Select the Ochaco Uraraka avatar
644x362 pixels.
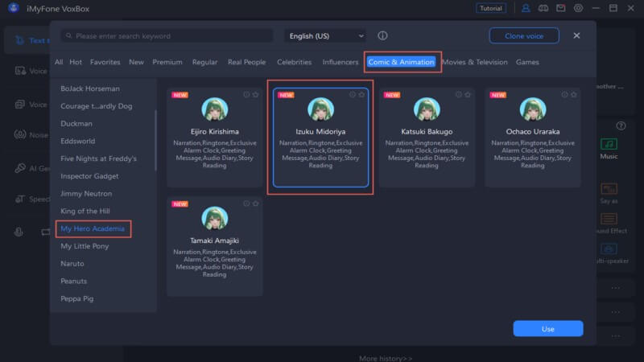click(533, 109)
